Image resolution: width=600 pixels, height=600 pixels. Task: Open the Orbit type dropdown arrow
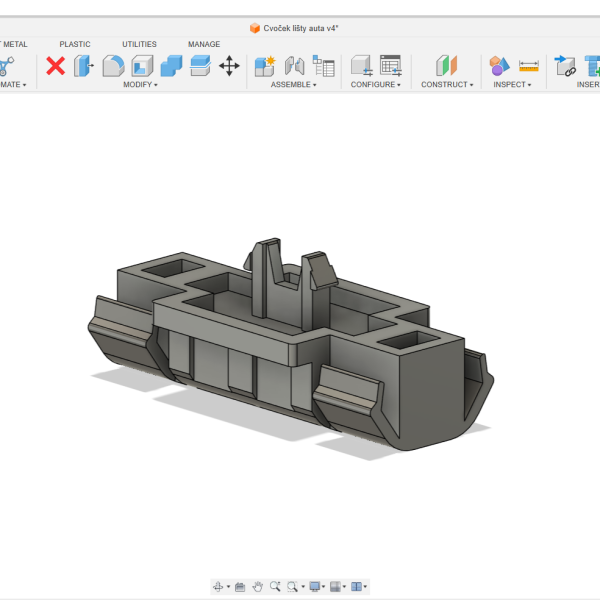[x=228, y=587]
